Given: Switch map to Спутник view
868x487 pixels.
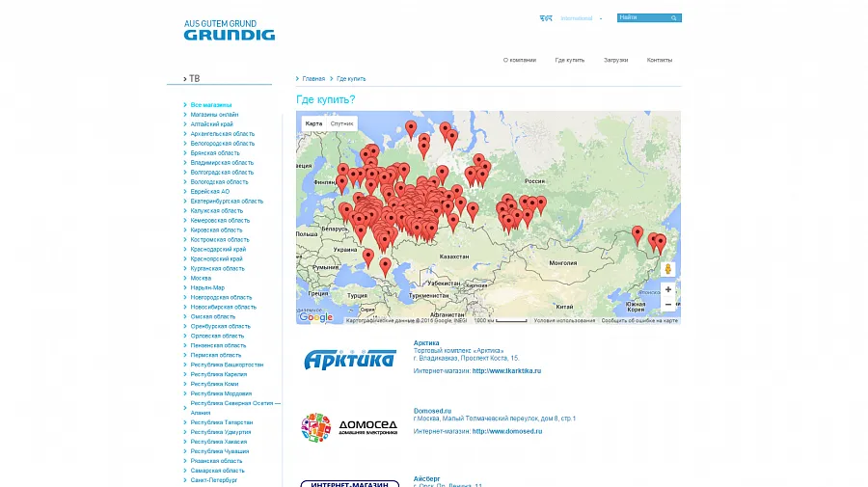Looking at the screenshot, I should point(341,123).
